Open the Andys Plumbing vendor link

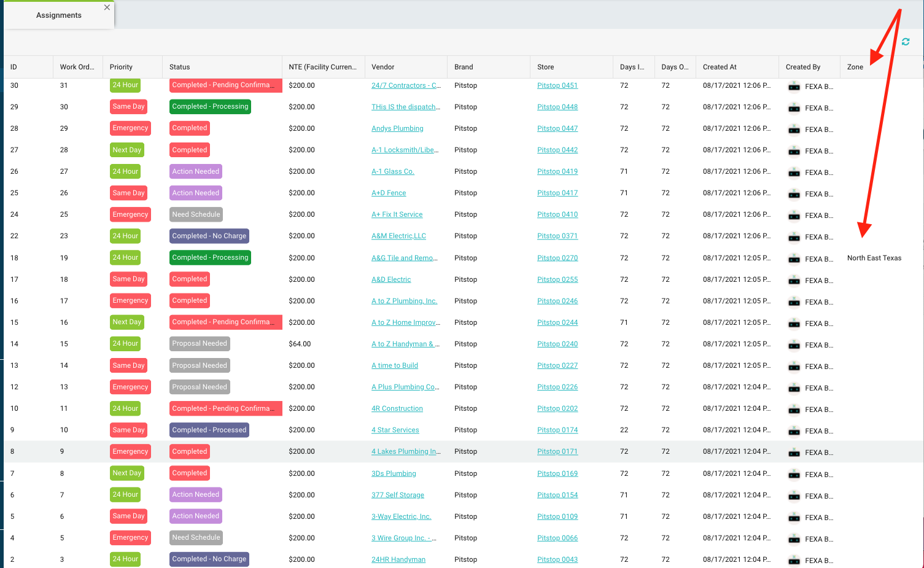click(x=397, y=128)
